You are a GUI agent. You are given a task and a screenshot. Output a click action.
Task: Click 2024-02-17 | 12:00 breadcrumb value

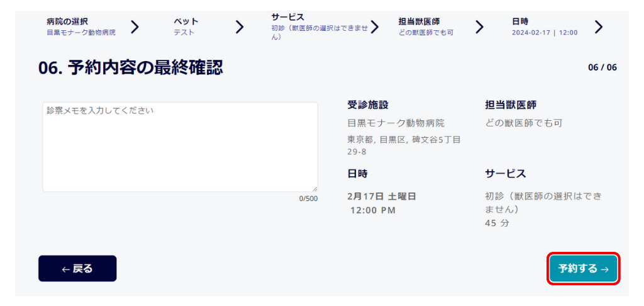pos(545,33)
